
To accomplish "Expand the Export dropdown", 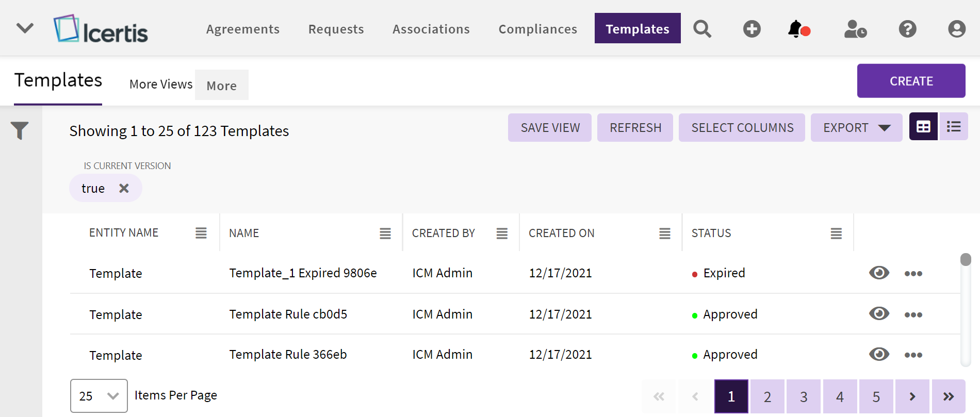I will tap(856, 128).
